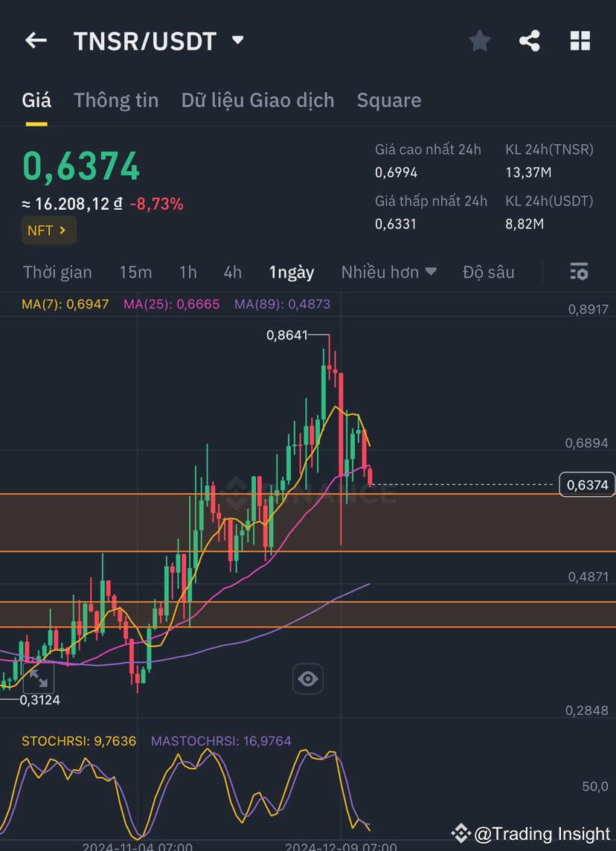Tap the STOCHRSI indicator label
The height and width of the screenshot is (851, 616).
pyautogui.click(x=76, y=741)
